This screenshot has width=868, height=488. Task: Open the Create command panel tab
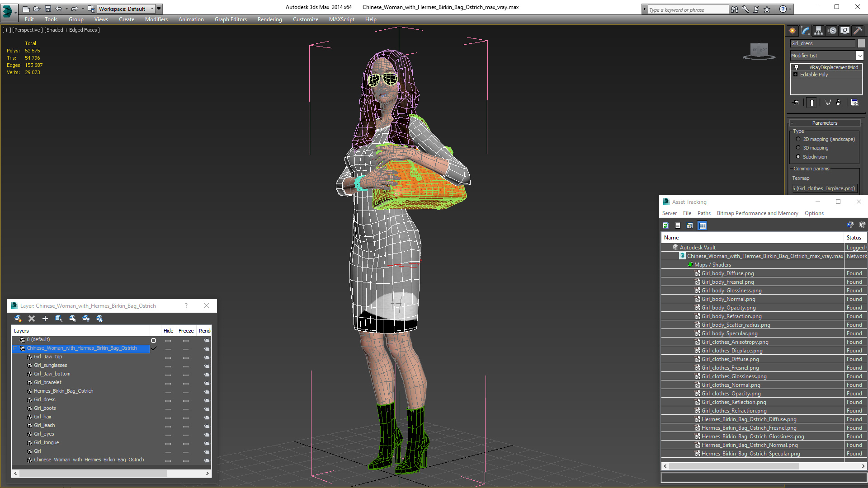click(x=793, y=31)
